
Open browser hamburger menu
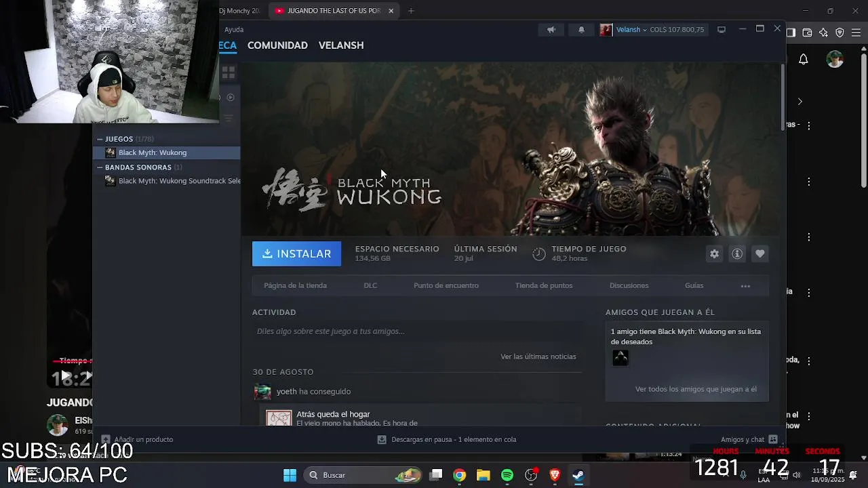[x=855, y=33]
